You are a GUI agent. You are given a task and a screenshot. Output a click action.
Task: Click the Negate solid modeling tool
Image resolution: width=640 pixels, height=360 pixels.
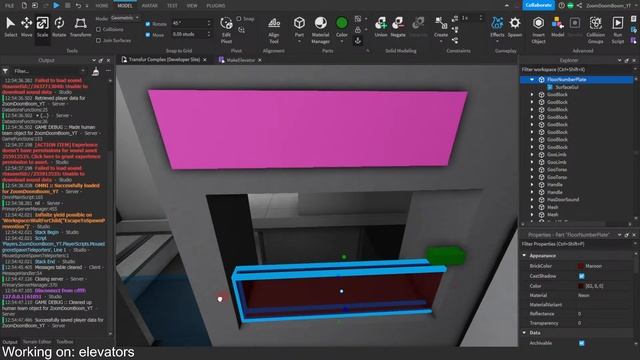(x=398, y=27)
